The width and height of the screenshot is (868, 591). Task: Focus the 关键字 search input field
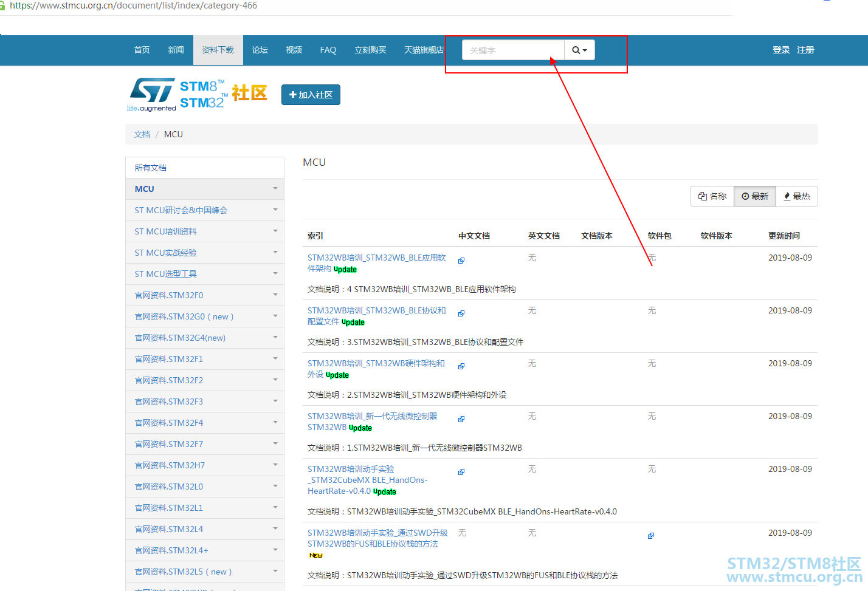513,50
